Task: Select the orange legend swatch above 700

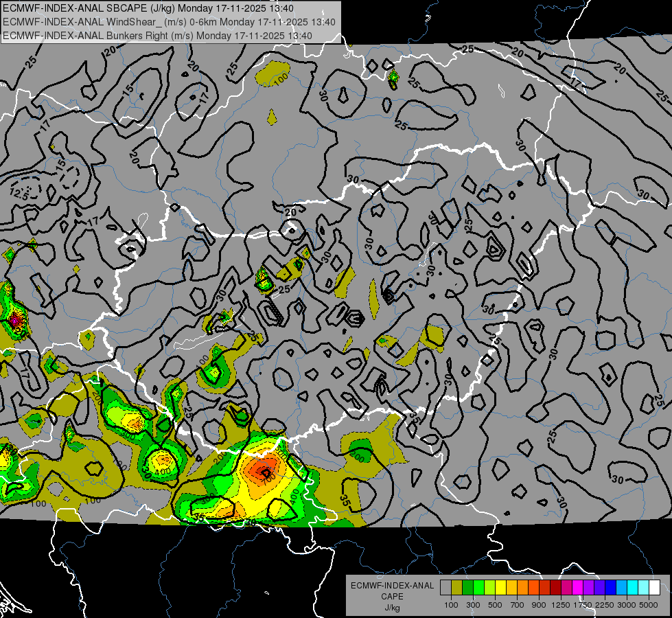Action: [x=523, y=587]
